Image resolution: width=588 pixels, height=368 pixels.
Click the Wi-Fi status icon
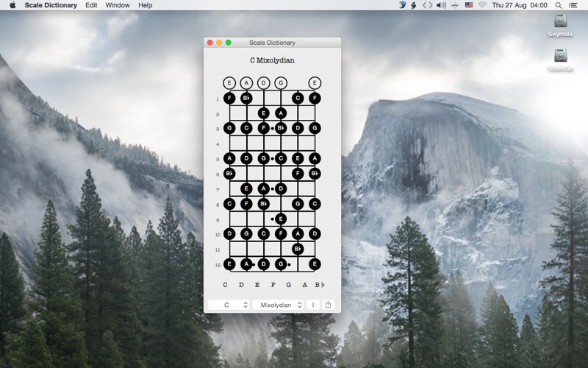point(483,5)
